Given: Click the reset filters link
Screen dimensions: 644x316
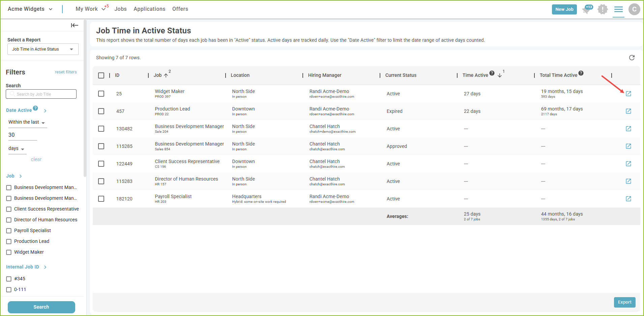Looking at the screenshot, I should pos(66,72).
